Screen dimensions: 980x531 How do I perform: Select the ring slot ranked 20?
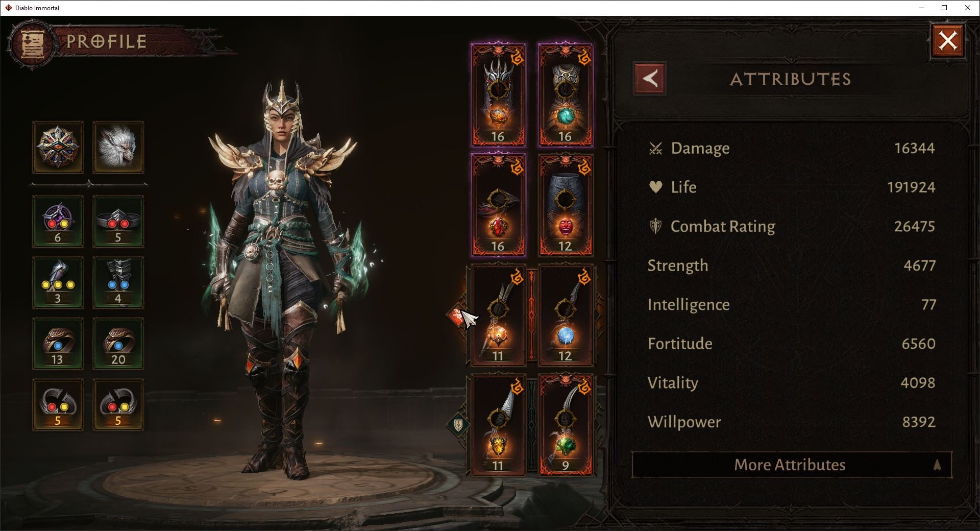point(118,344)
